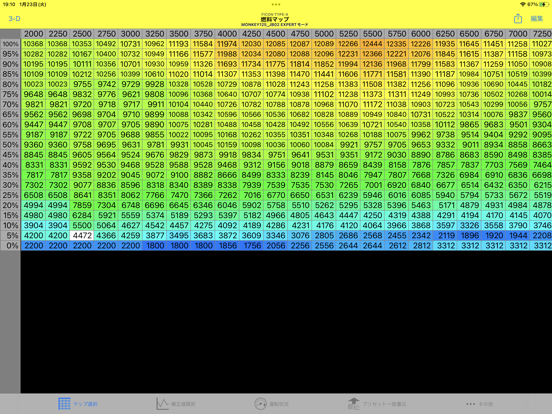Select cell 5946 in the 25% row

tap(372, 195)
